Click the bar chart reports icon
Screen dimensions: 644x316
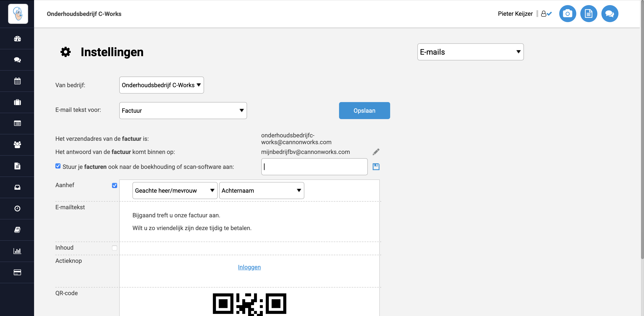(17, 251)
